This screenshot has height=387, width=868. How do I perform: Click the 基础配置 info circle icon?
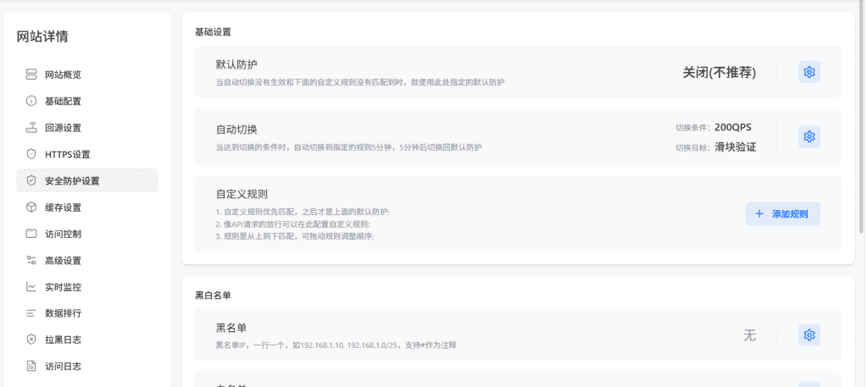(x=31, y=101)
